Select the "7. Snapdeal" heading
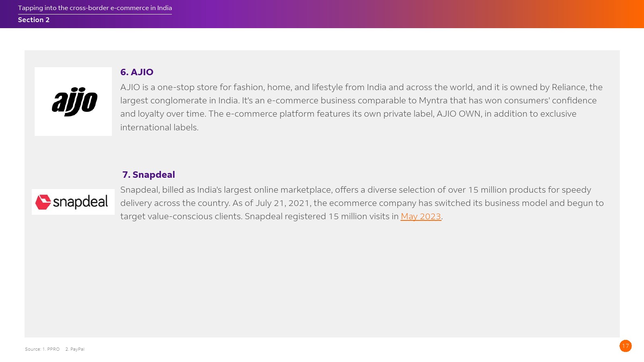 [x=149, y=175]
